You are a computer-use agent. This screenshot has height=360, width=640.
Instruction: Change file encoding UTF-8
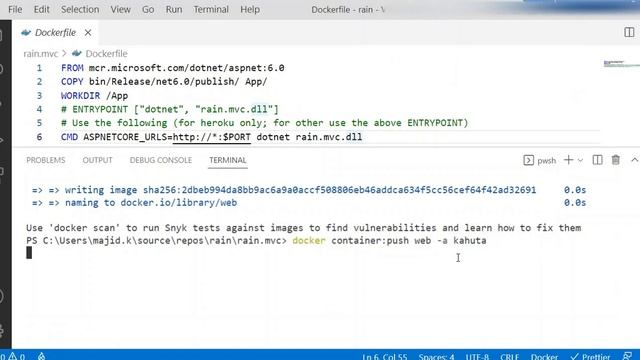point(477,356)
